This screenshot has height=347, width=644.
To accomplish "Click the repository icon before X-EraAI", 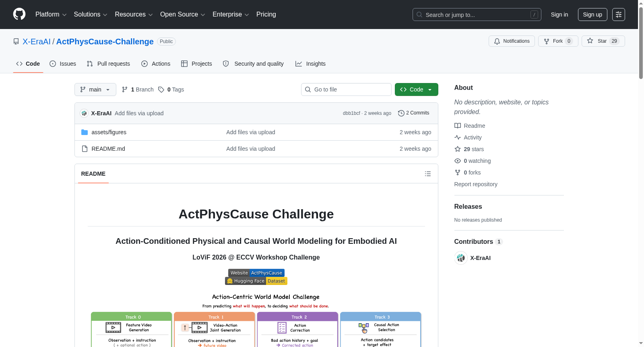I will (x=16, y=42).
